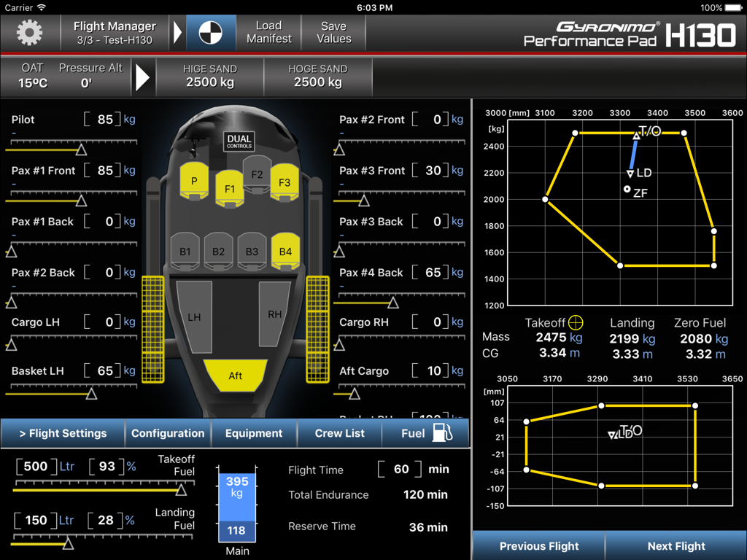Select seat B3 in the back row
This screenshot has height=560, width=747.
(x=252, y=251)
